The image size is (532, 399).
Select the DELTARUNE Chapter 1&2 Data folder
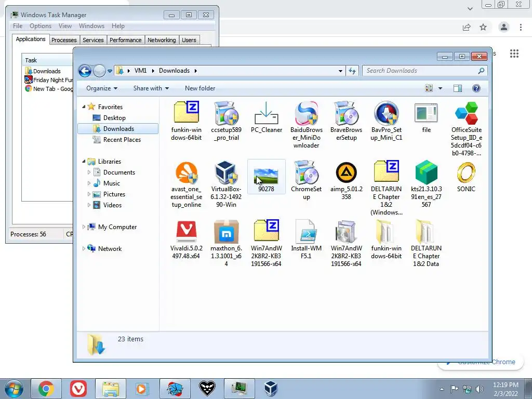(x=427, y=243)
